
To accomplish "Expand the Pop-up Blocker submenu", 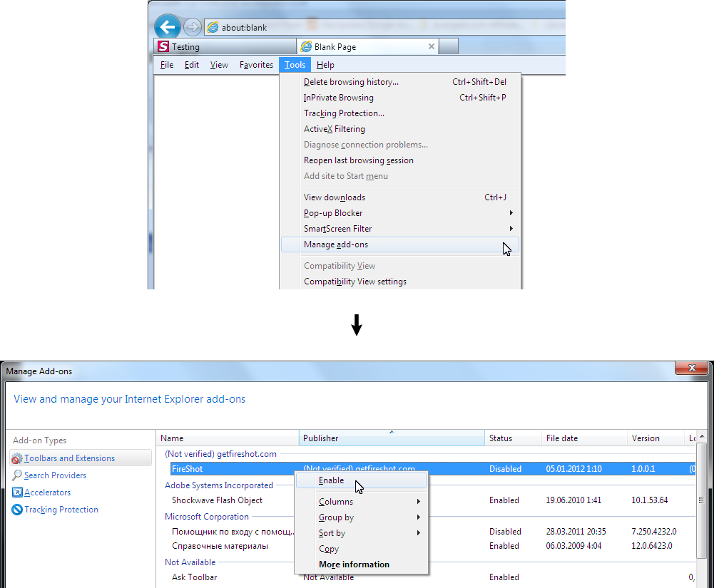I will point(400,213).
